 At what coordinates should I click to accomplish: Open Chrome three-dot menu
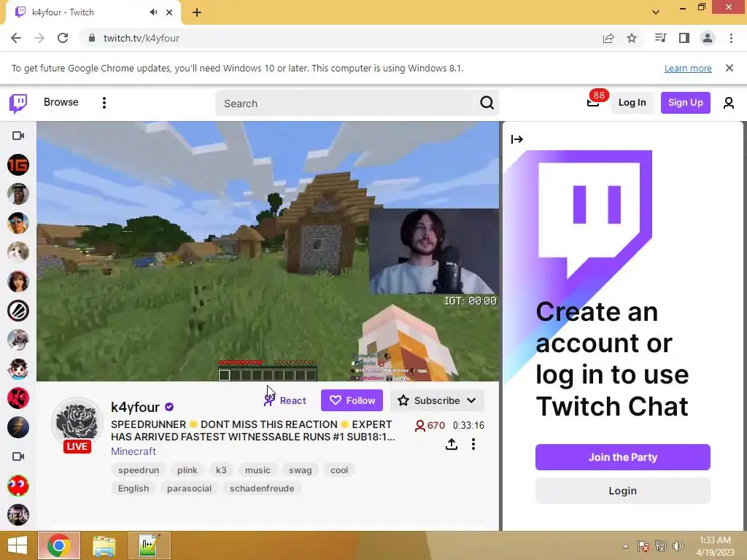click(x=731, y=38)
